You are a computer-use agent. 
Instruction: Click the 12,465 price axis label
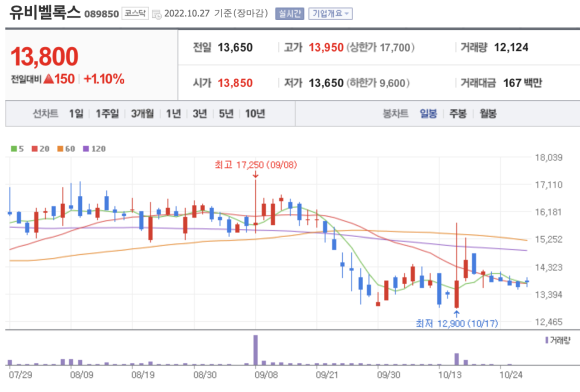pyautogui.click(x=549, y=322)
